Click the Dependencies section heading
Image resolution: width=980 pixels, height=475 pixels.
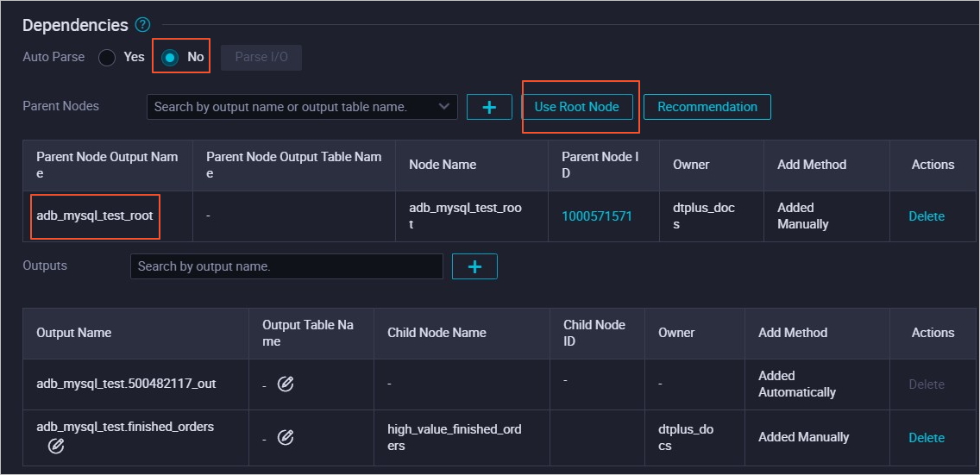(x=75, y=25)
